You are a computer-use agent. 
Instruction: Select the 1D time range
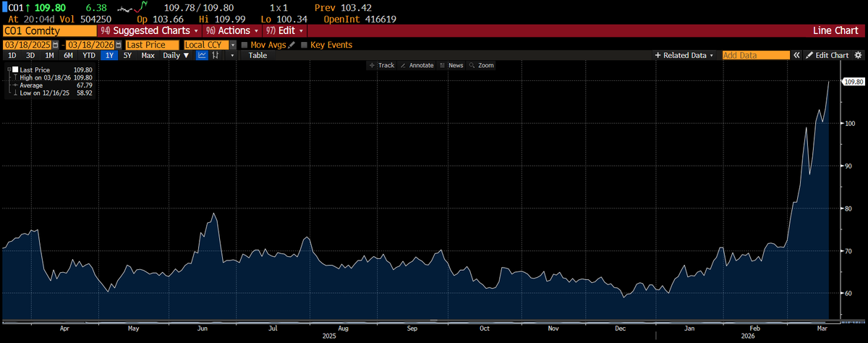tap(13, 55)
